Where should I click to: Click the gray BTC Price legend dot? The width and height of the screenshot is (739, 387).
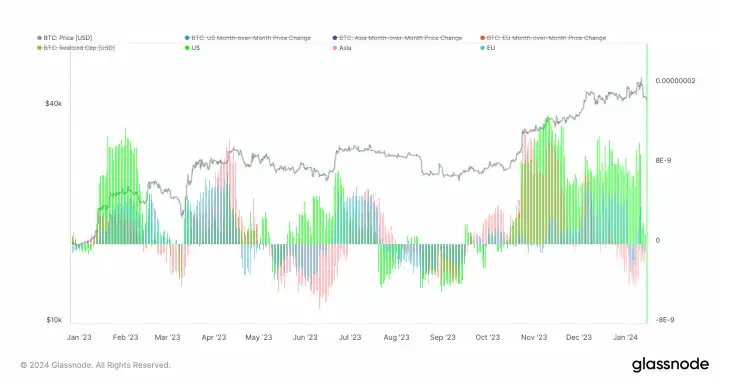coord(39,38)
